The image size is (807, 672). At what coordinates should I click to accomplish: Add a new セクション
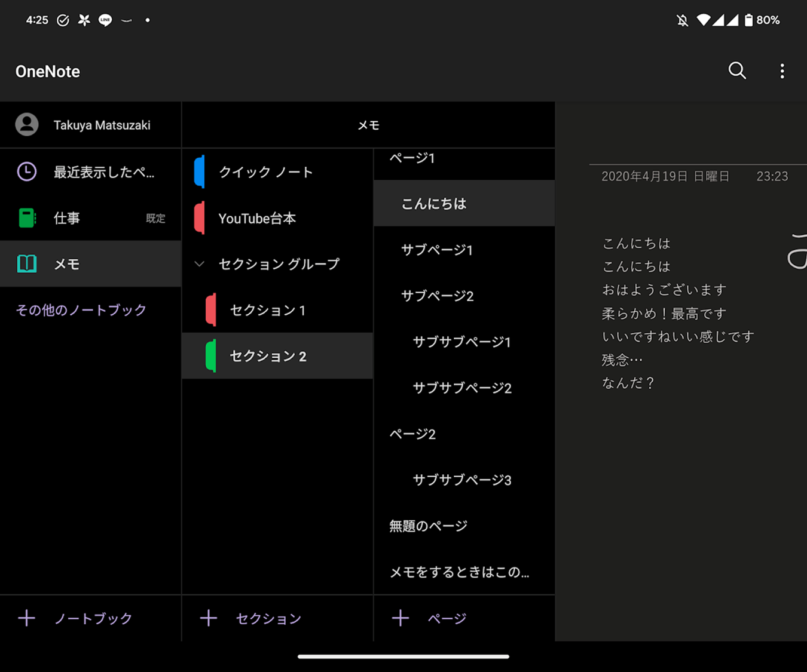click(277, 618)
